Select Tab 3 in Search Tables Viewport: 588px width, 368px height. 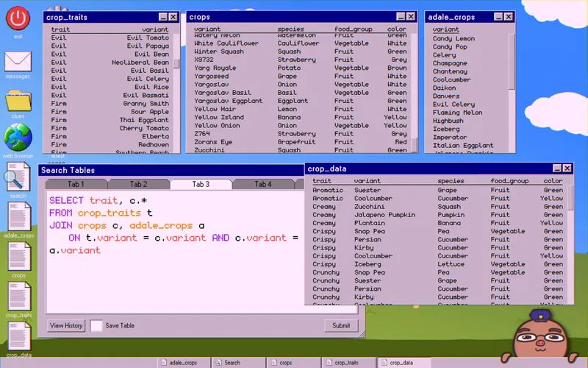click(201, 184)
